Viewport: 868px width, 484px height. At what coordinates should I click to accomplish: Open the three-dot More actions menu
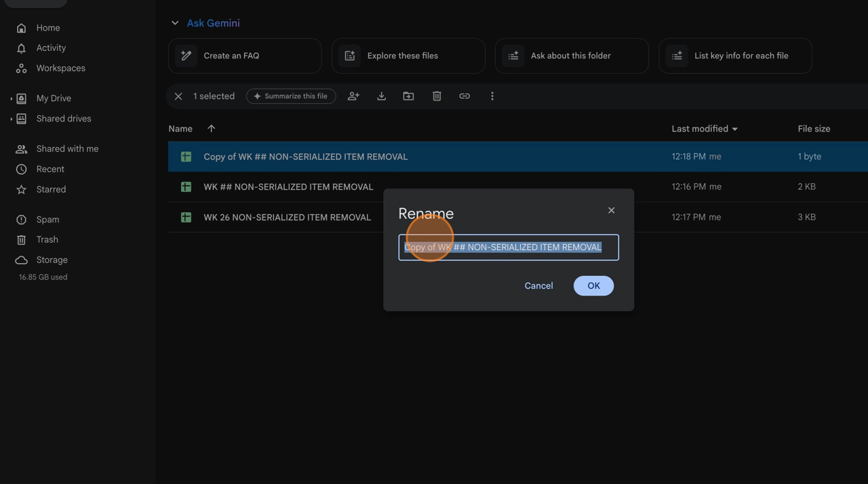492,96
